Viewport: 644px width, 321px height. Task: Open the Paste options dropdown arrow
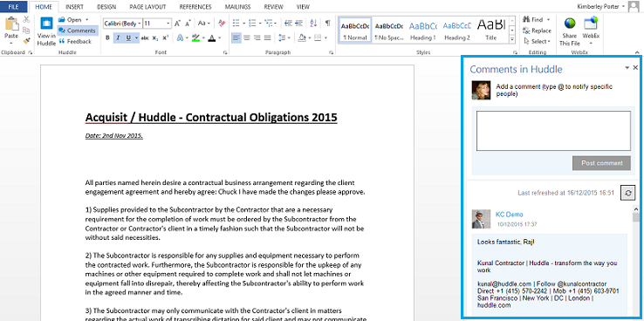click(x=11, y=42)
